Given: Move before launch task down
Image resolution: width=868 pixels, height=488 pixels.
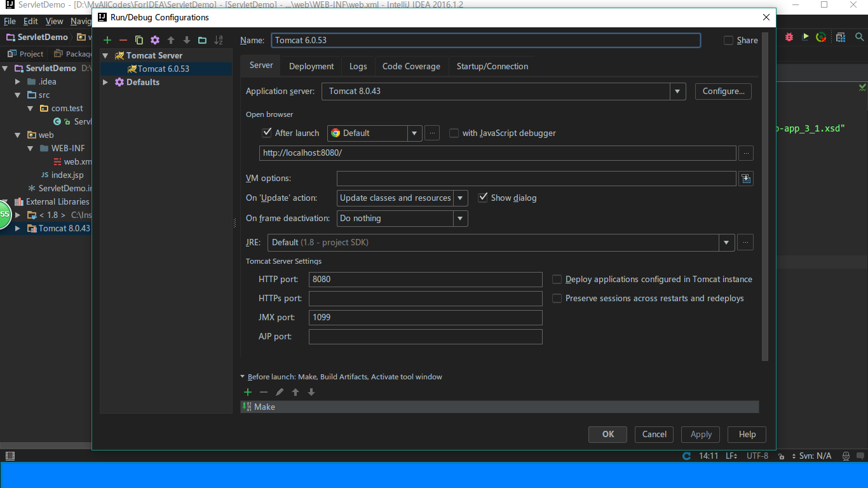Looking at the screenshot, I should pos(311,392).
